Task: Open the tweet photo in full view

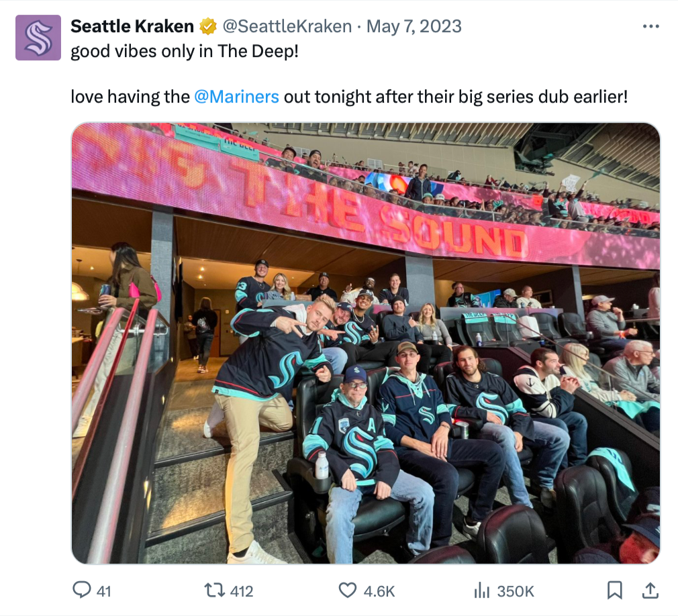Action: click(x=366, y=344)
